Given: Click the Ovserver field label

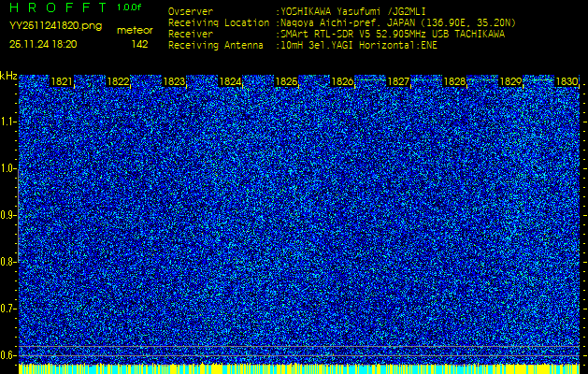Looking at the screenshot, I should coord(191,11).
